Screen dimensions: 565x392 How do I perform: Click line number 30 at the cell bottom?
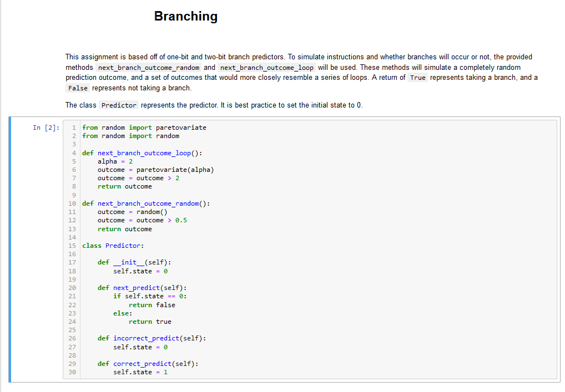[x=72, y=372]
